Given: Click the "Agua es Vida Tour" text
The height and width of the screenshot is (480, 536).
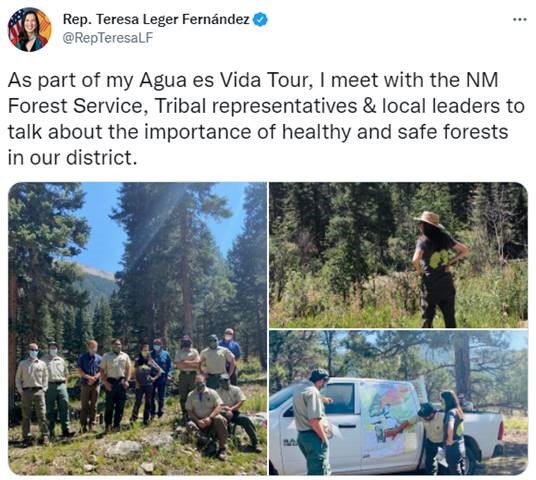Looking at the screenshot, I should tap(226, 80).
